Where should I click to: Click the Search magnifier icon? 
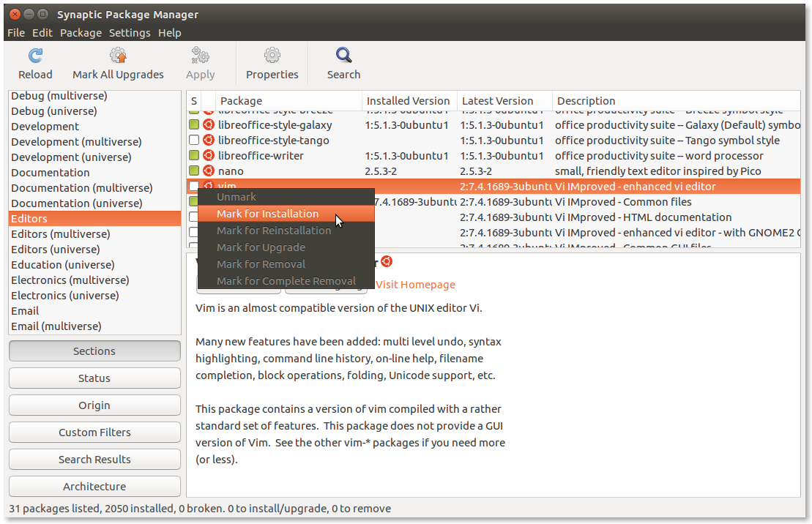tap(344, 55)
